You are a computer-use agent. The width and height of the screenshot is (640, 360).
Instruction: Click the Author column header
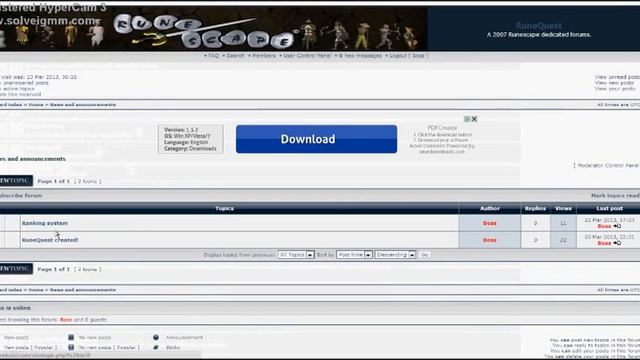coord(490,208)
